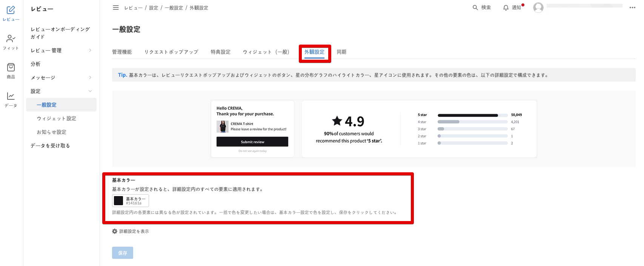The image size is (644, 266).
Task: Click the gear icon for 詳細設定を表示
Action: click(115, 231)
